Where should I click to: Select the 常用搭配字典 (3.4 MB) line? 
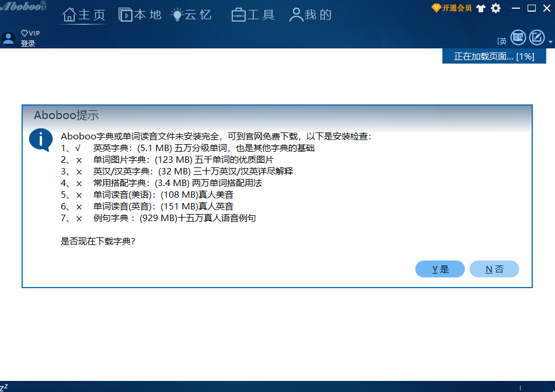[162, 183]
